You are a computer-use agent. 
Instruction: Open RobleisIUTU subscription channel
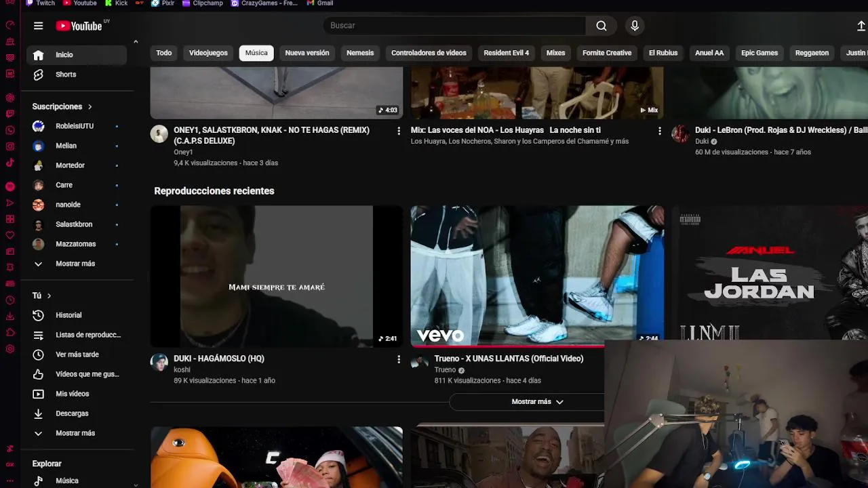click(x=76, y=126)
